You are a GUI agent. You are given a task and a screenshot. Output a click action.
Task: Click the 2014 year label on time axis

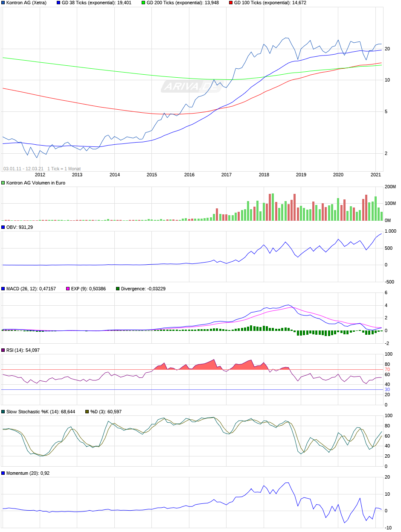click(x=115, y=175)
